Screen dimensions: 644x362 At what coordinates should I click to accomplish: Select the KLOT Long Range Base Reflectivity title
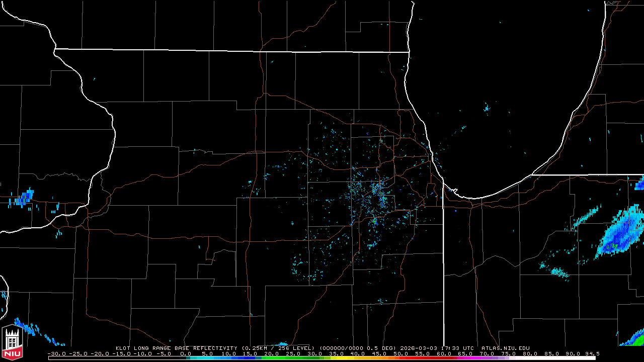pos(177,348)
